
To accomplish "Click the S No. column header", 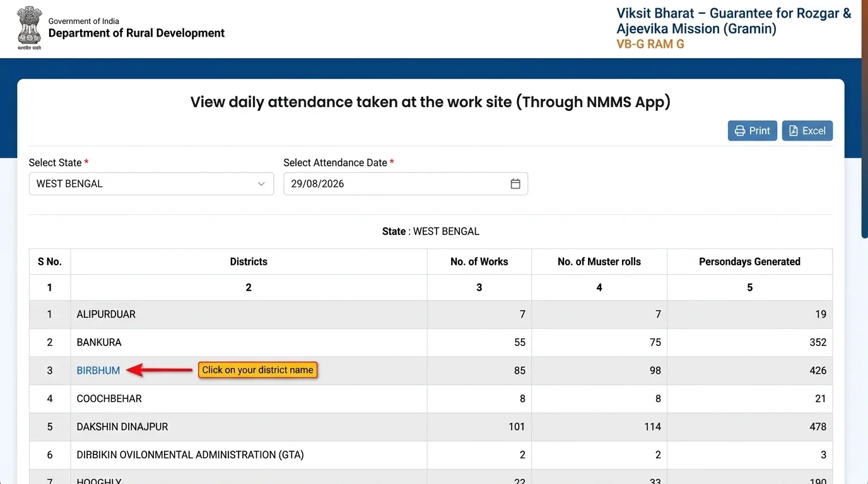I will coord(50,262).
